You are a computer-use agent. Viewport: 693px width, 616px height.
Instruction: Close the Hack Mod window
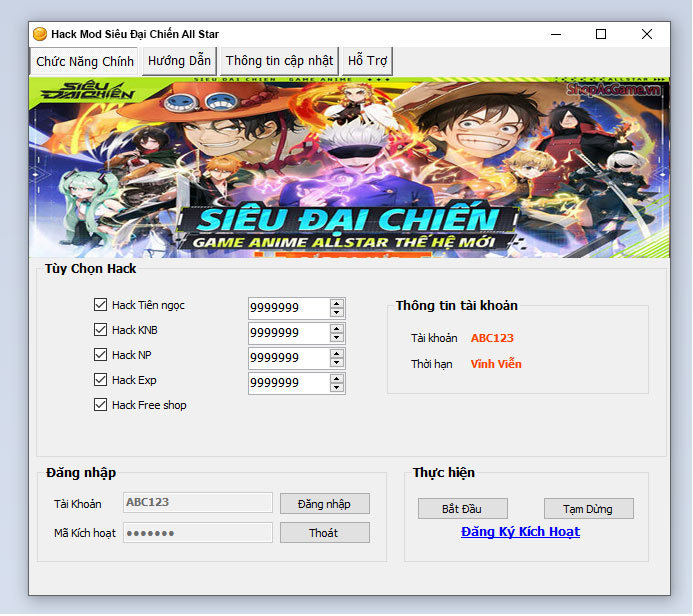coord(647,34)
